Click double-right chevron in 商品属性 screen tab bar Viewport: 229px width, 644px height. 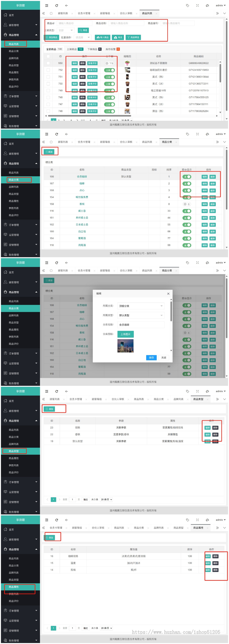[217, 527]
